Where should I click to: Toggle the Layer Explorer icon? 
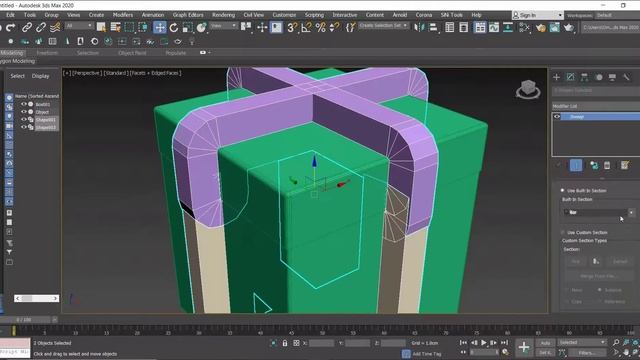(x=464, y=27)
